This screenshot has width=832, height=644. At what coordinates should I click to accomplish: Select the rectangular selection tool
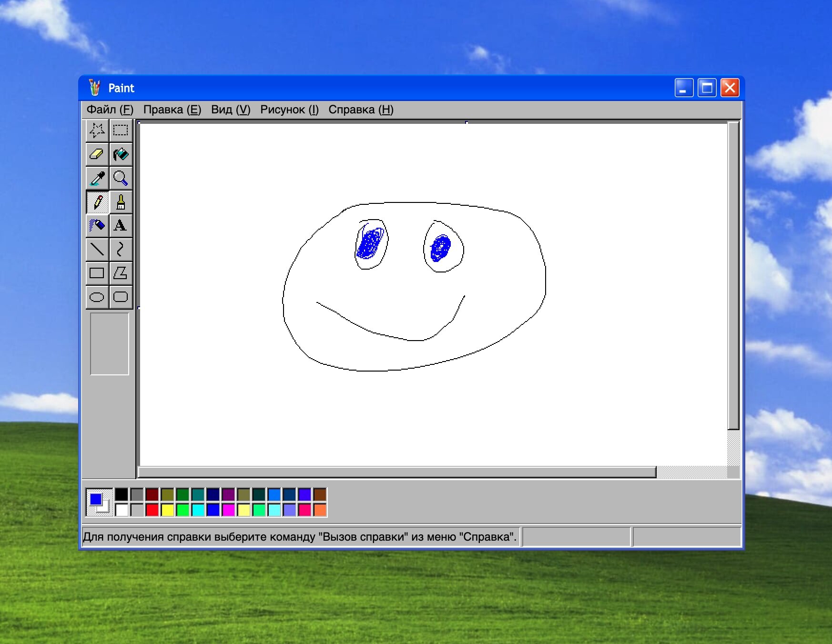coord(121,130)
